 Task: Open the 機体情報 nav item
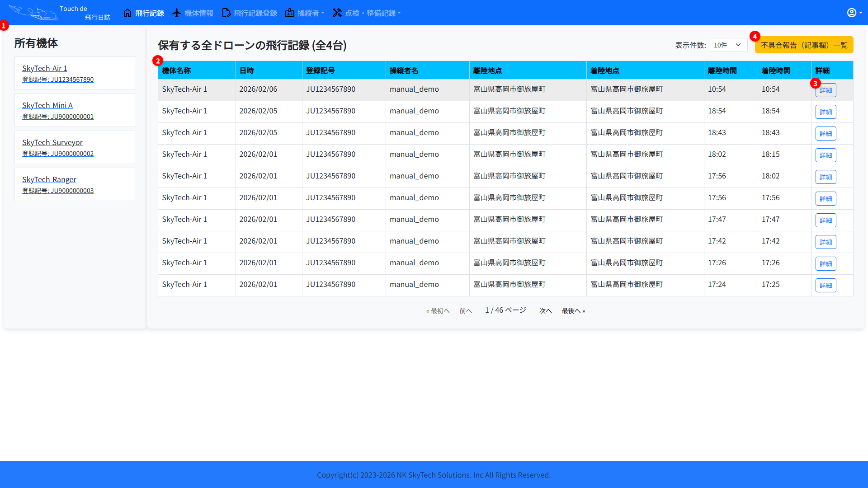point(198,13)
